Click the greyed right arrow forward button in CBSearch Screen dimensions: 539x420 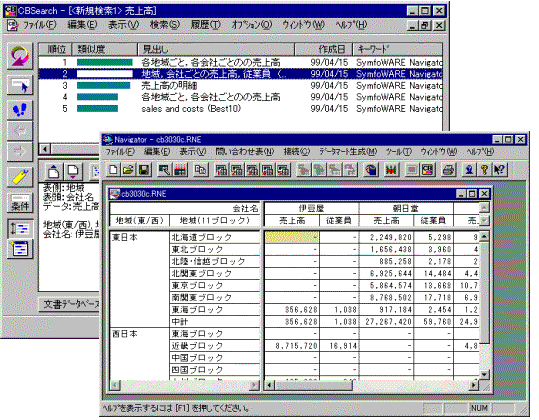[x=20, y=151]
